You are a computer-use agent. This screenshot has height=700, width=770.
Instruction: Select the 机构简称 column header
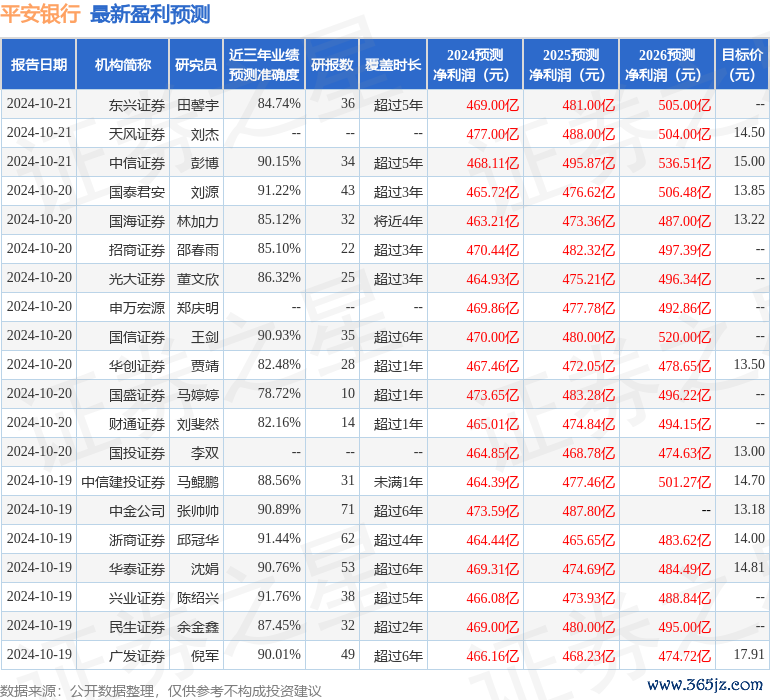pos(123,65)
